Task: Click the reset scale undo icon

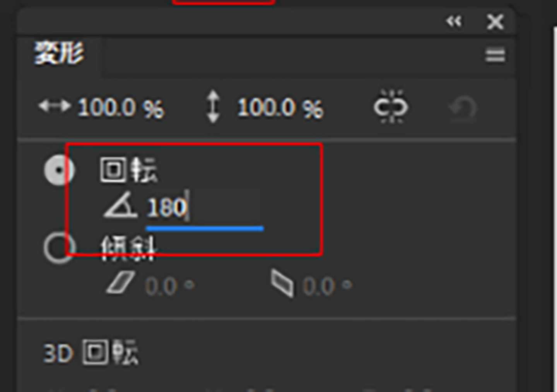Action: (463, 108)
